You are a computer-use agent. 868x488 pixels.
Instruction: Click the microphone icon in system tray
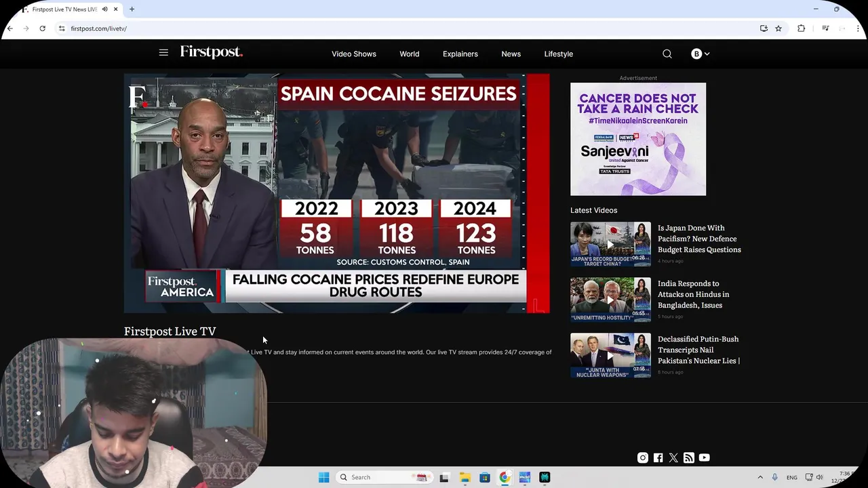[775, 477]
